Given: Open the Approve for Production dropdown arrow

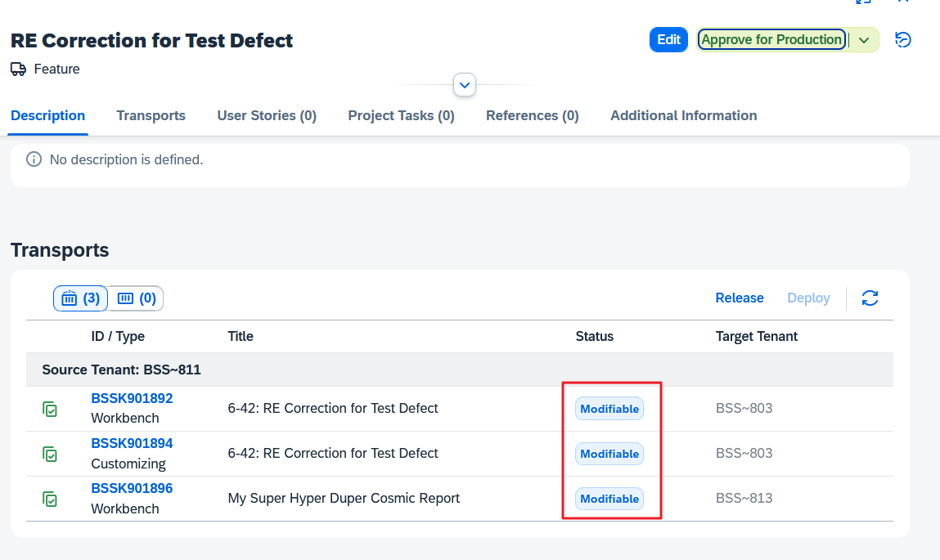Looking at the screenshot, I should pyautogui.click(x=864, y=40).
